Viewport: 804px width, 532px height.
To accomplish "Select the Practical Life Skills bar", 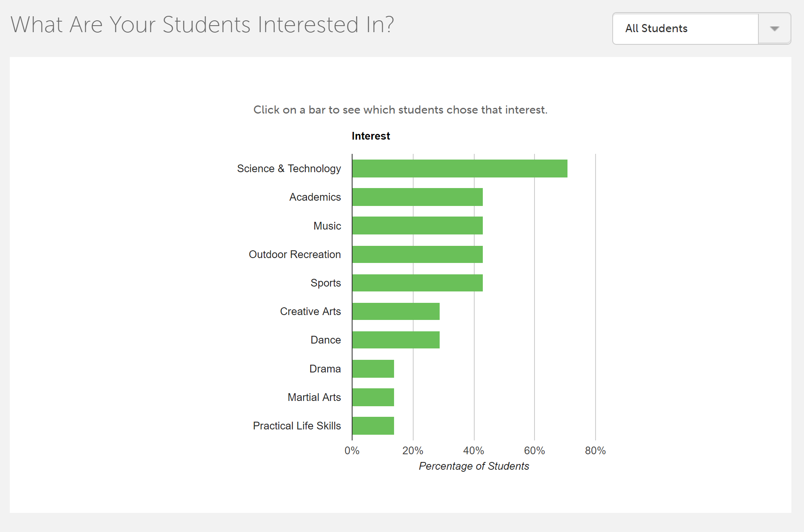I will [x=373, y=426].
